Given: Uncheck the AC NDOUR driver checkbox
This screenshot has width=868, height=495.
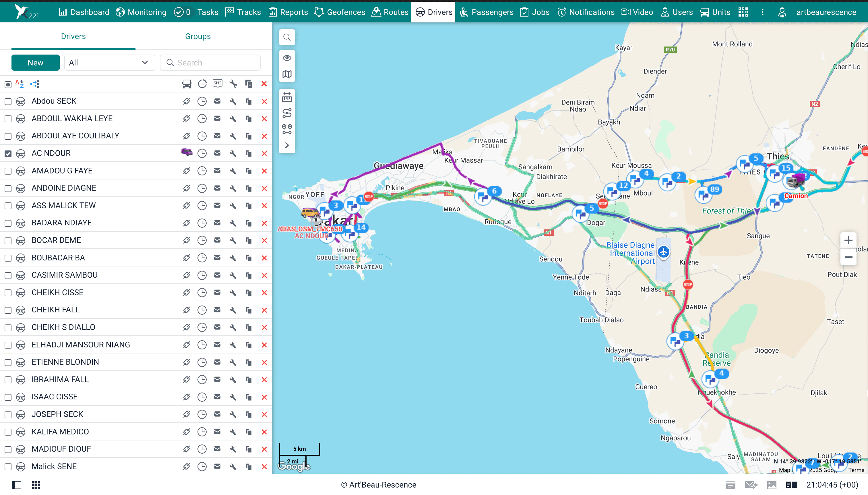Looking at the screenshot, I should [x=8, y=154].
